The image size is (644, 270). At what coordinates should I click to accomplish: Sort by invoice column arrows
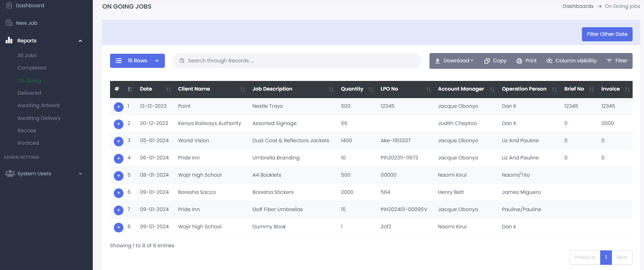coord(627,89)
